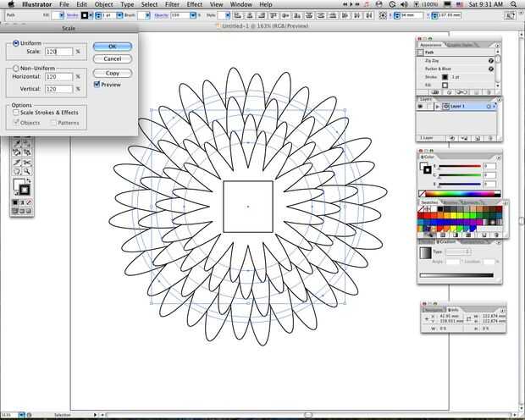Click the X coordinate stepper arrows
This screenshot has width=525, height=420.
(397, 15)
